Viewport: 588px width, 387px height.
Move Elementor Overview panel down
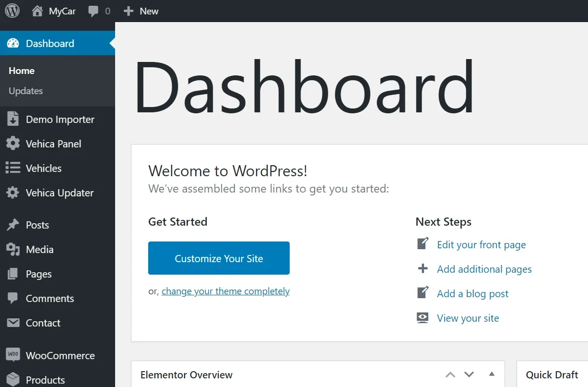(x=469, y=375)
